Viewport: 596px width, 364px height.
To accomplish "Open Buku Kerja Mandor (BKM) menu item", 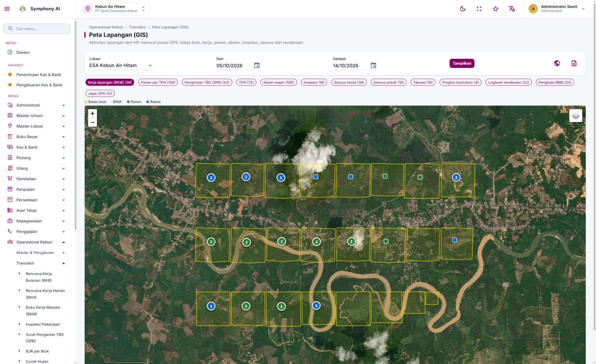I will pyautogui.click(x=43, y=311).
